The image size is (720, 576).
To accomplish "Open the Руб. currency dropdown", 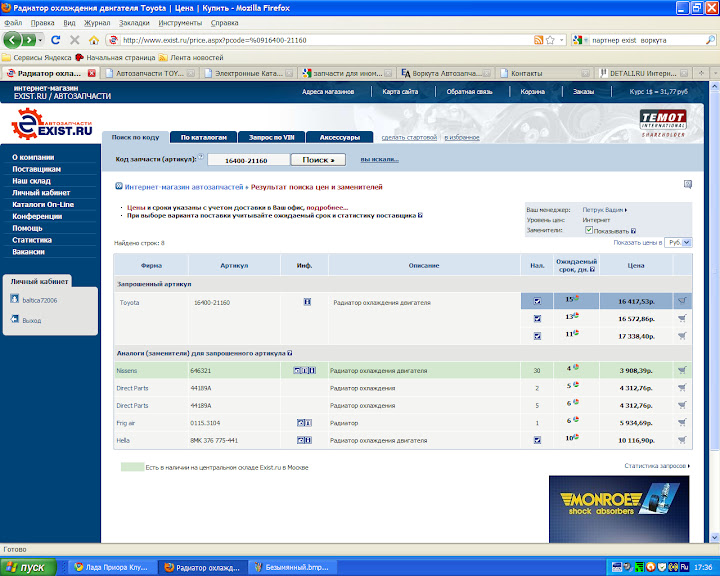I will point(679,243).
